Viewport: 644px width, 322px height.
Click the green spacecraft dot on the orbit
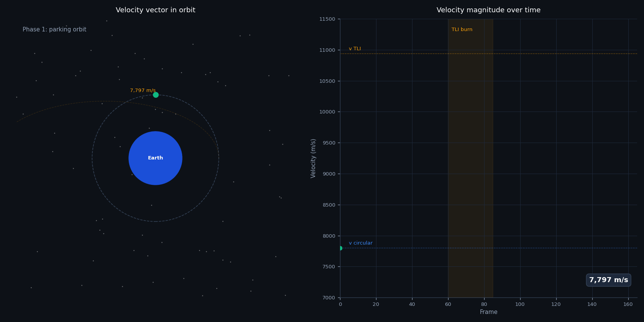156,95
